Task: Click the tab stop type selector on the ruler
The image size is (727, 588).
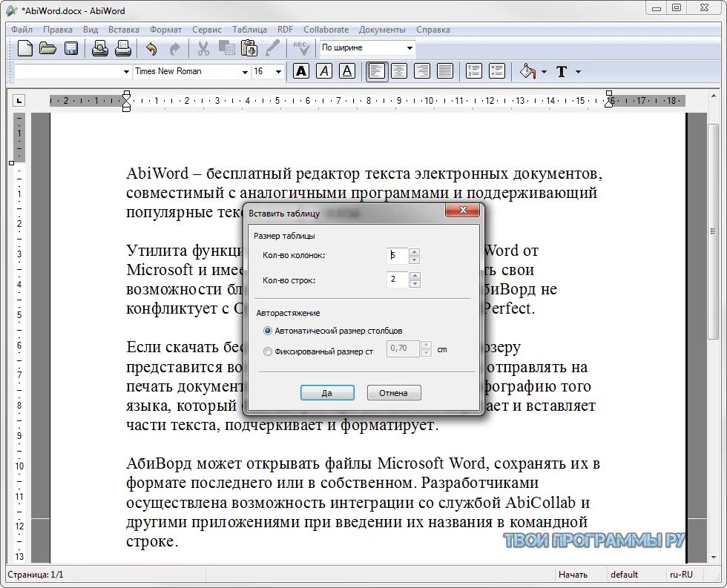Action: (x=19, y=101)
